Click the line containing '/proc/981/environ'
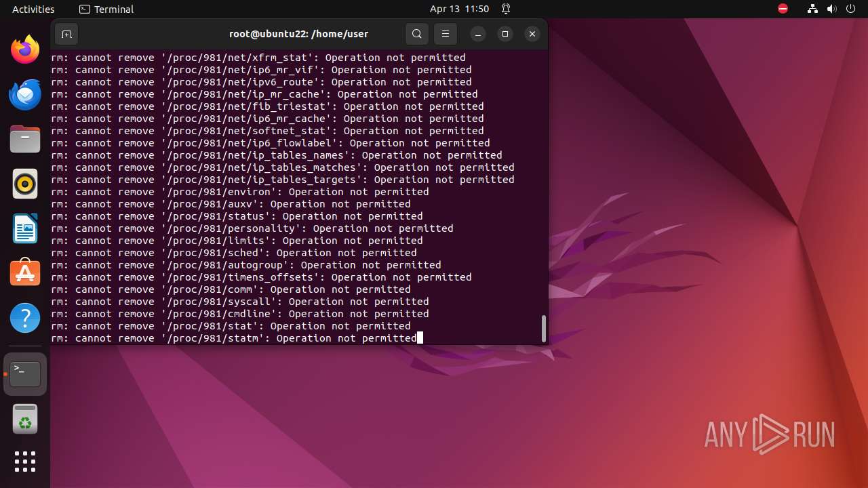Viewport: 868px width, 488px height. (240, 192)
